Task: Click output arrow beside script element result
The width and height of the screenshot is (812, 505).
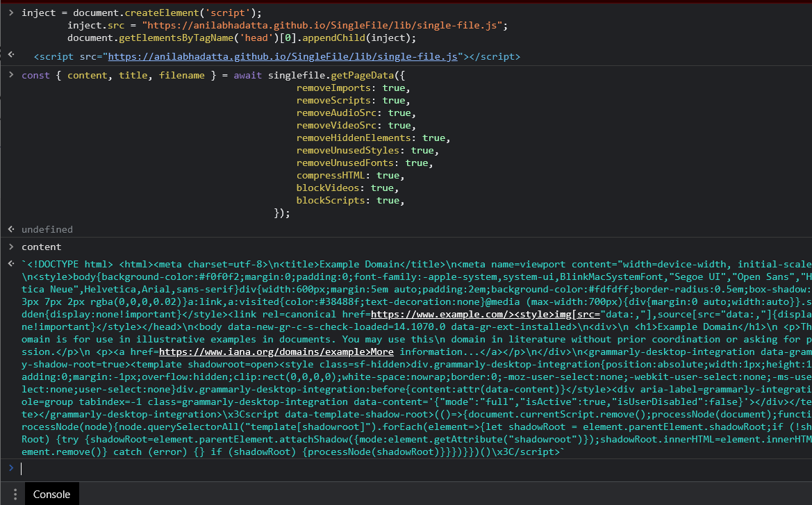Action: click(x=11, y=54)
